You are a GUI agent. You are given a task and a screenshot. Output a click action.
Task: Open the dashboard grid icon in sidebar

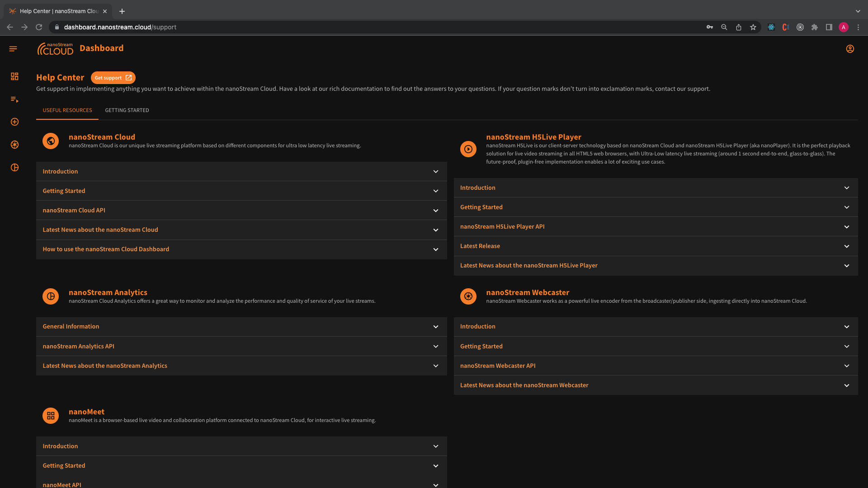coord(14,76)
